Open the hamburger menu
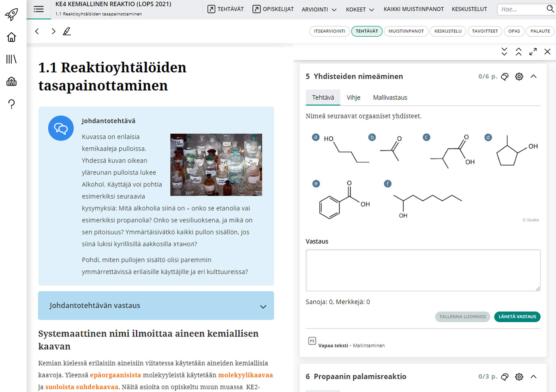This screenshot has width=556, height=392. [x=39, y=9]
